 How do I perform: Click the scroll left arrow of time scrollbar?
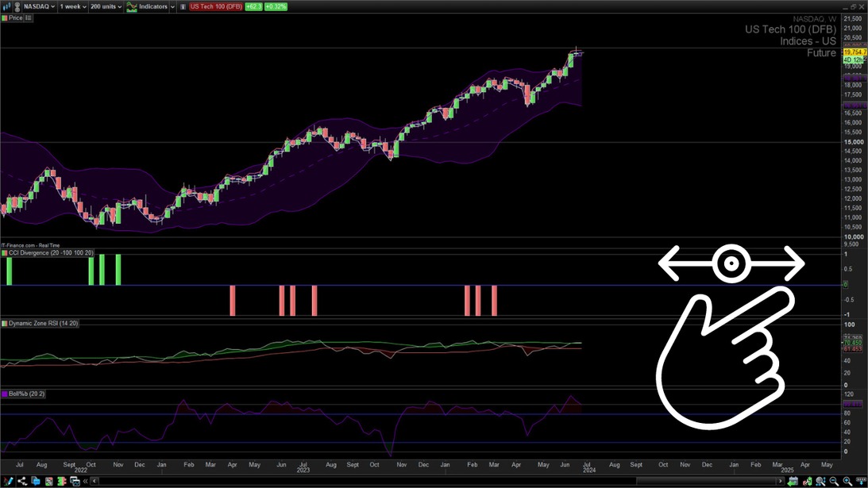point(95,482)
